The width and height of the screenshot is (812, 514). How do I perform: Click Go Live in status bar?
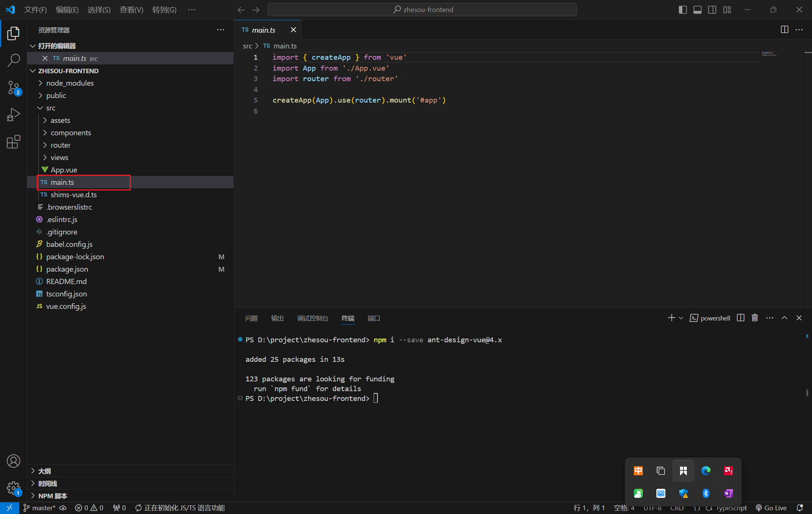[771, 508]
